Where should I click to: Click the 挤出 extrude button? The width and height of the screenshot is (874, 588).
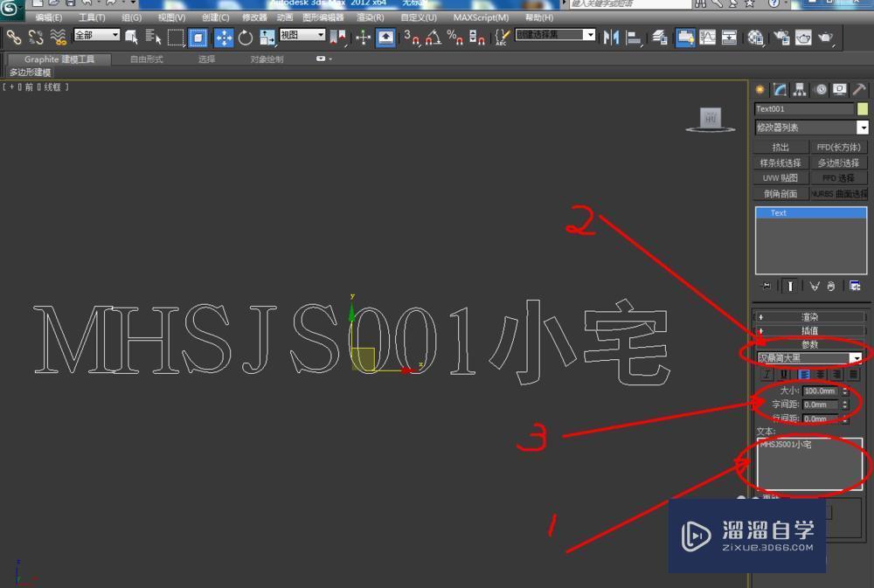[x=780, y=146]
